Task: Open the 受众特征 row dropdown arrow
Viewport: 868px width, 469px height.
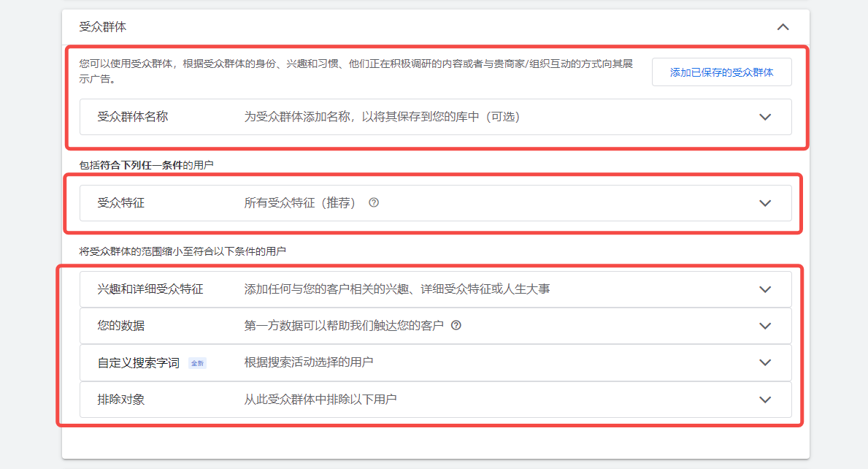Action: [x=765, y=203]
